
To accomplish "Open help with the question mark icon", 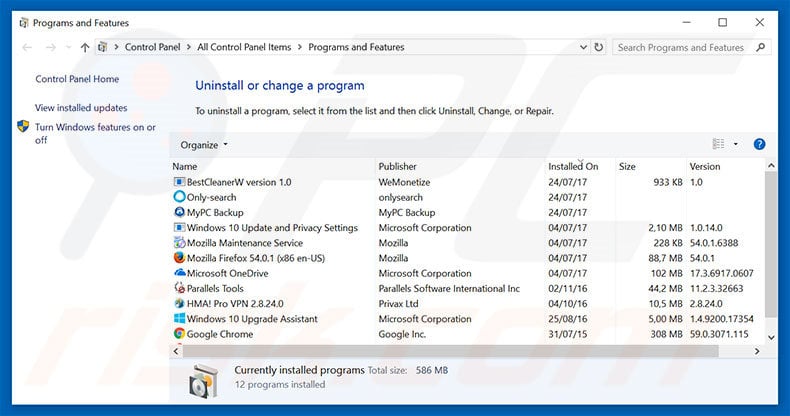I will [759, 145].
